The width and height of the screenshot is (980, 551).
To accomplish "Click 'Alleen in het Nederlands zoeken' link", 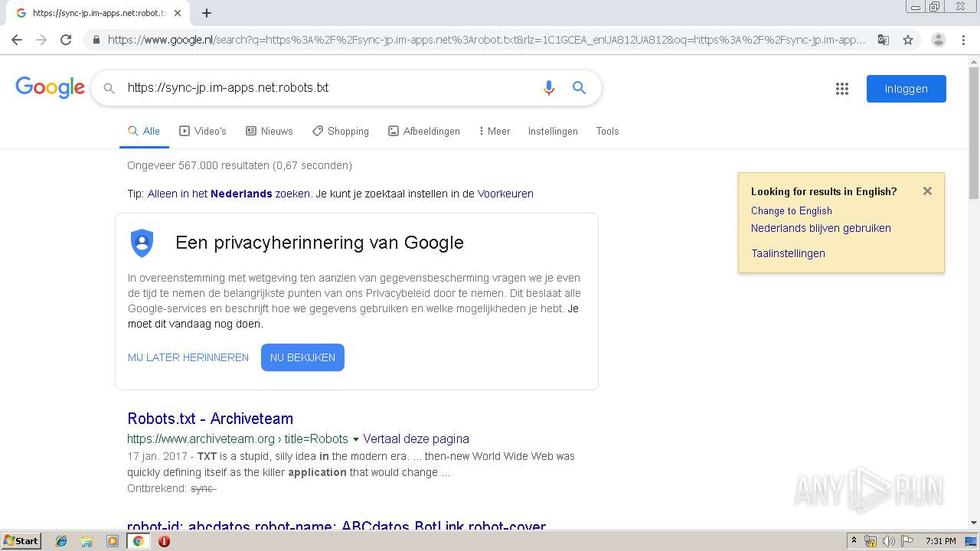I will click(x=229, y=194).
